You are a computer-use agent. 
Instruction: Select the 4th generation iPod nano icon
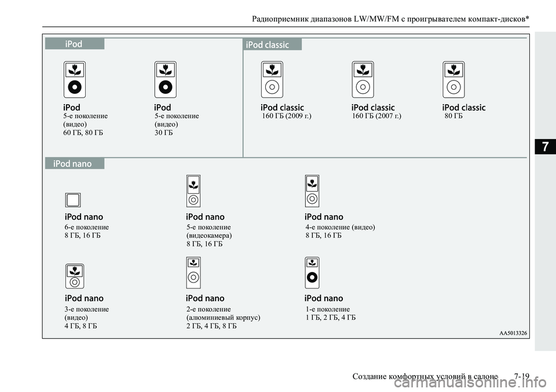[x=312, y=191]
